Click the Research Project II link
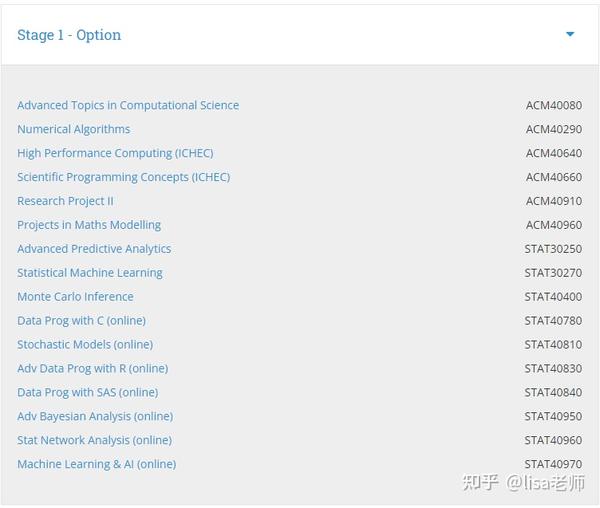The width and height of the screenshot is (600, 508). click(x=65, y=201)
